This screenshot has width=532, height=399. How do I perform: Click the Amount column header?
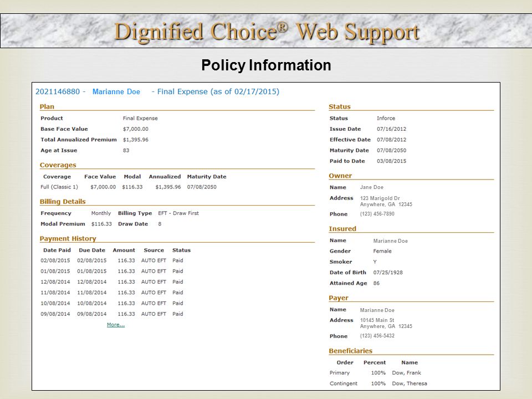124,250
